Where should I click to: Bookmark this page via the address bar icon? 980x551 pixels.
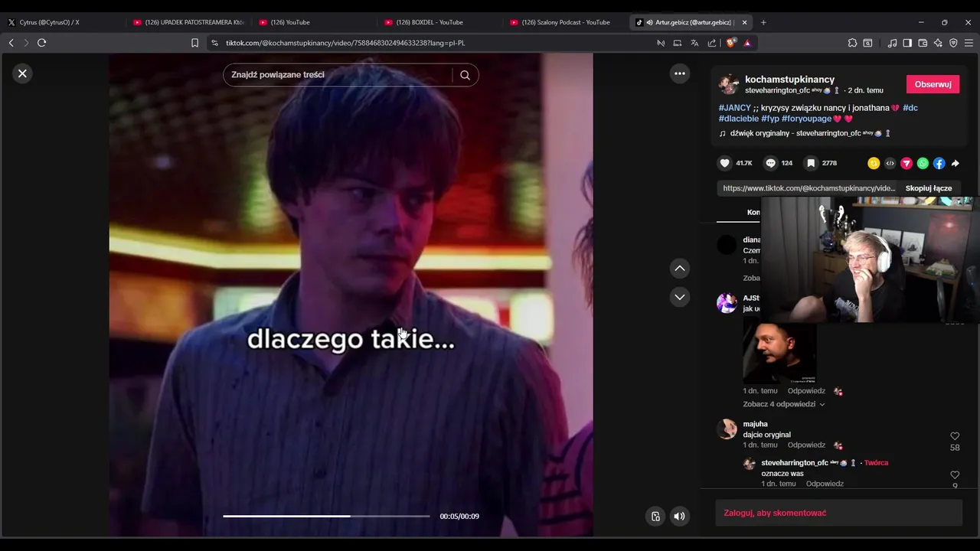point(195,43)
